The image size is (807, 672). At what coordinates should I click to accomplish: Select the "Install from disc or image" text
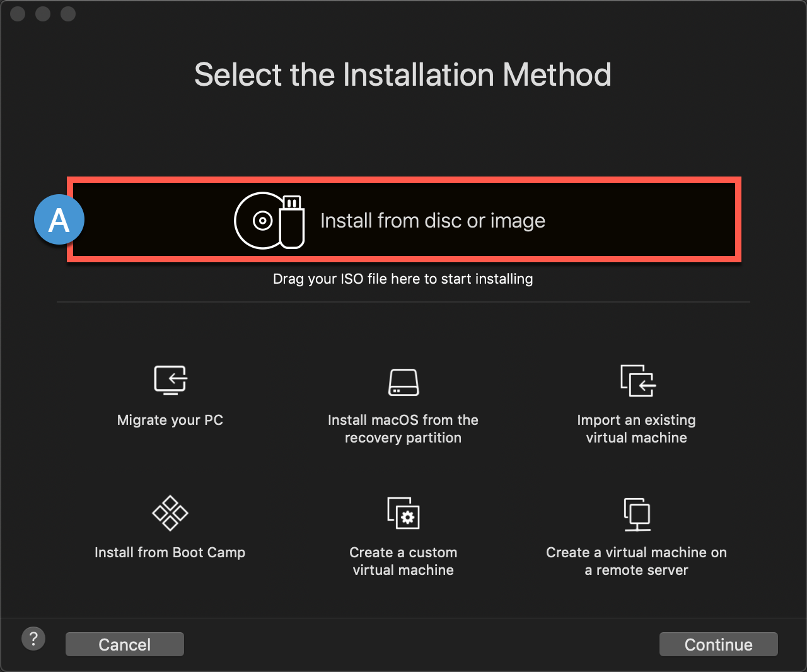pyautogui.click(x=433, y=221)
